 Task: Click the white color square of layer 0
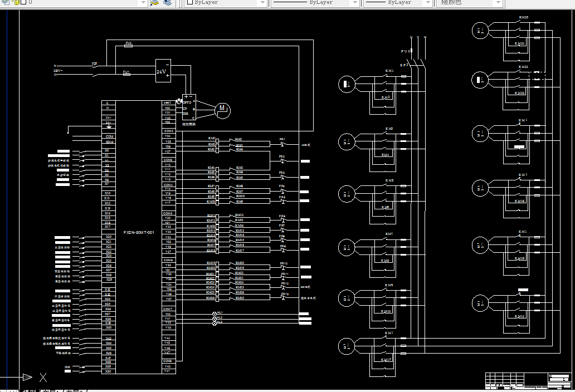23,2
